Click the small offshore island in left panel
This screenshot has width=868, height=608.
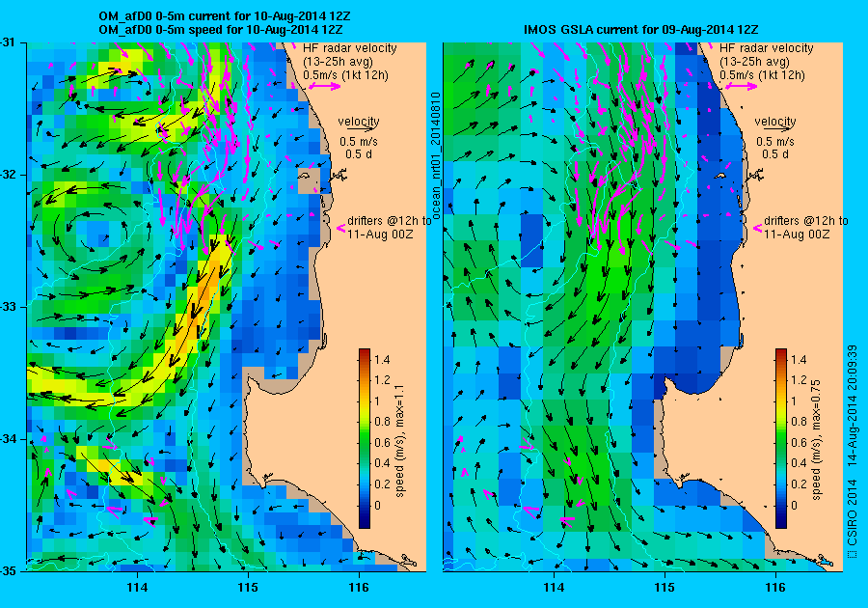[304, 176]
